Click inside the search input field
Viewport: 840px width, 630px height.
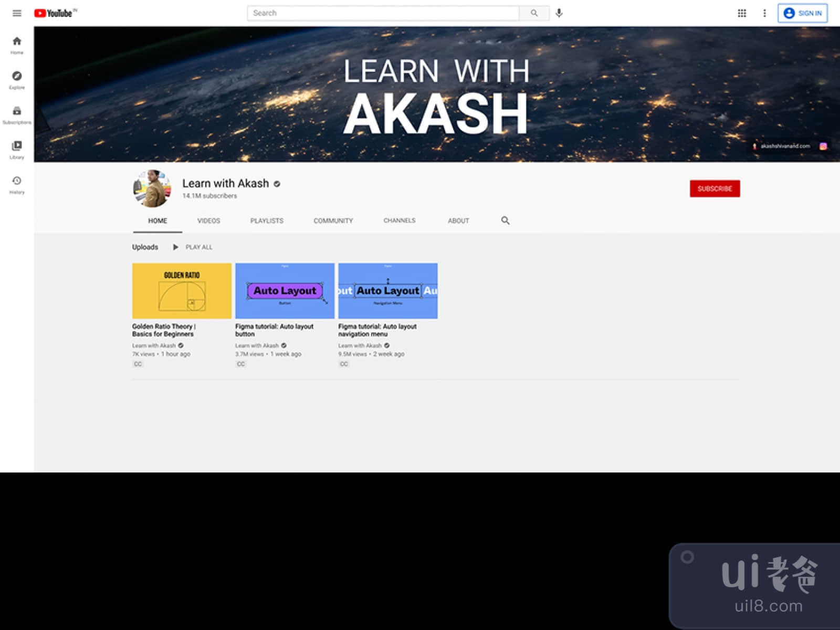point(383,13)
